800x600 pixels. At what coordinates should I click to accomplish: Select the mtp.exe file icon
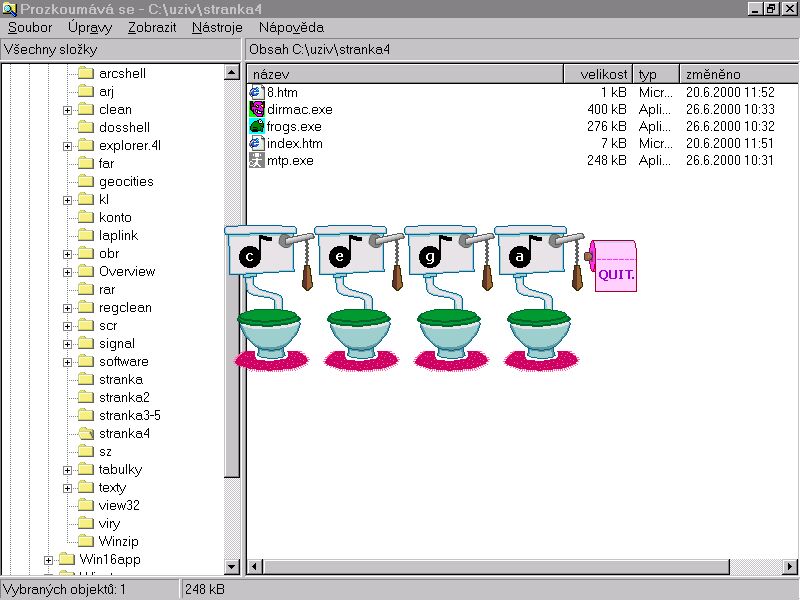(257, 161)
